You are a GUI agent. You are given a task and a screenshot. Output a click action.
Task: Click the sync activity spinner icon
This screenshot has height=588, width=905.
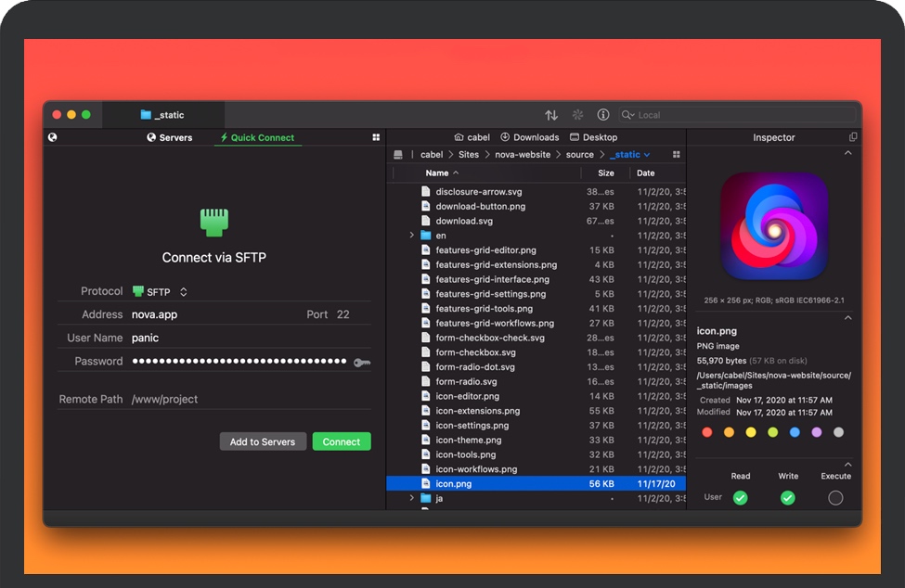click(x=577, y=115)
